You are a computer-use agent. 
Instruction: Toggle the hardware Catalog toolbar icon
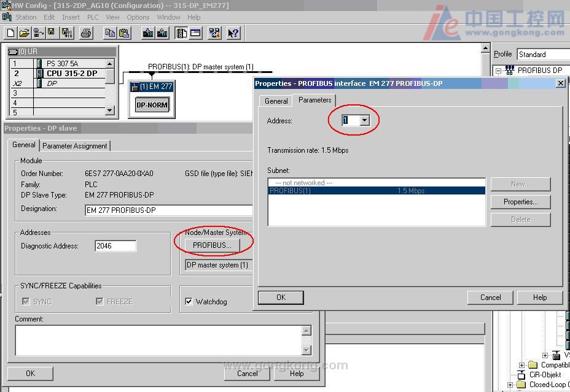click(x=181, y=33)
